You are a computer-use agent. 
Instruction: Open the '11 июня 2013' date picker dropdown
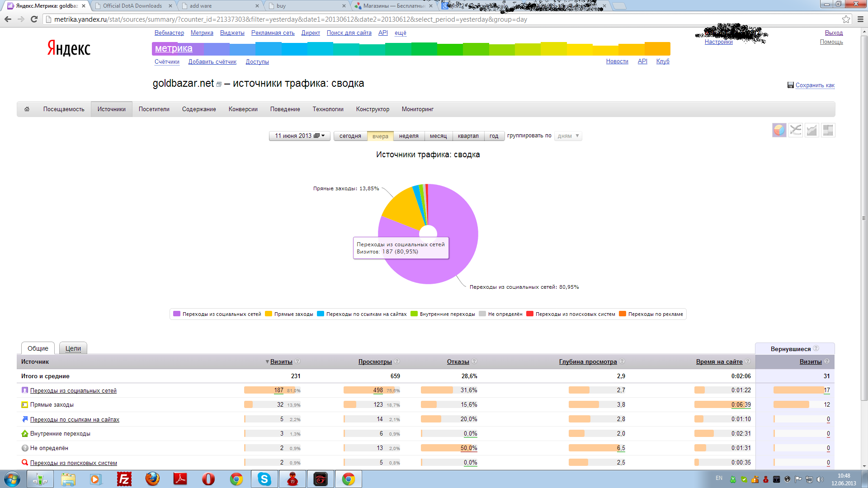tap(300, 136)
